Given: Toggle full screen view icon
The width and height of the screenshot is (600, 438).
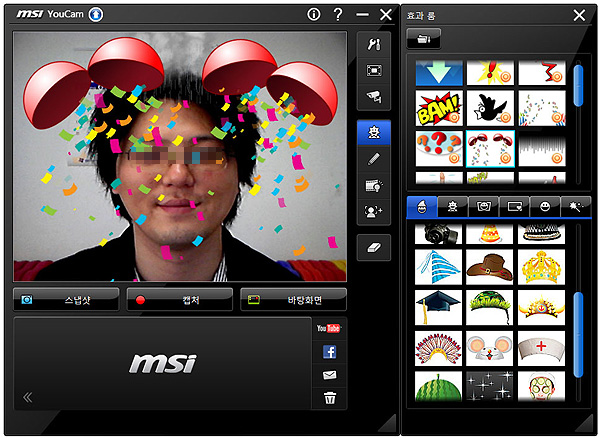Looking at the screenshot, I should click(x=373, y=71).
